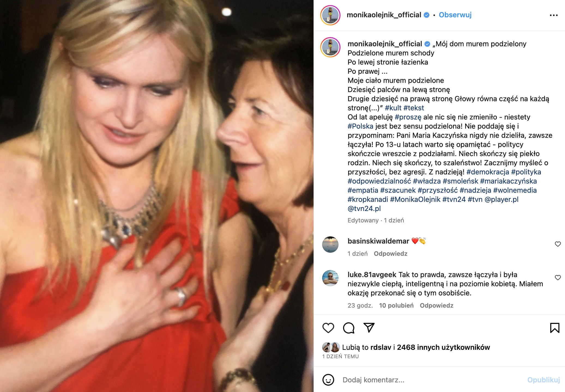Screen dimensions: 565x392
Task: Save the post with the bookmark icon
Action: pyautogui.click(x=555, y=328)
